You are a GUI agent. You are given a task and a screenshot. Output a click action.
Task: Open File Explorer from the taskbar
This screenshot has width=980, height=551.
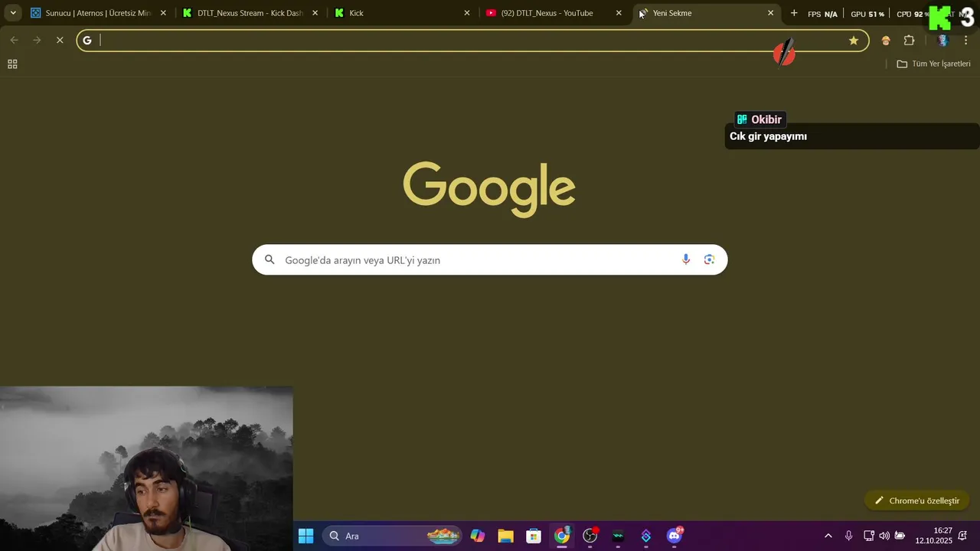pos(505,536)
